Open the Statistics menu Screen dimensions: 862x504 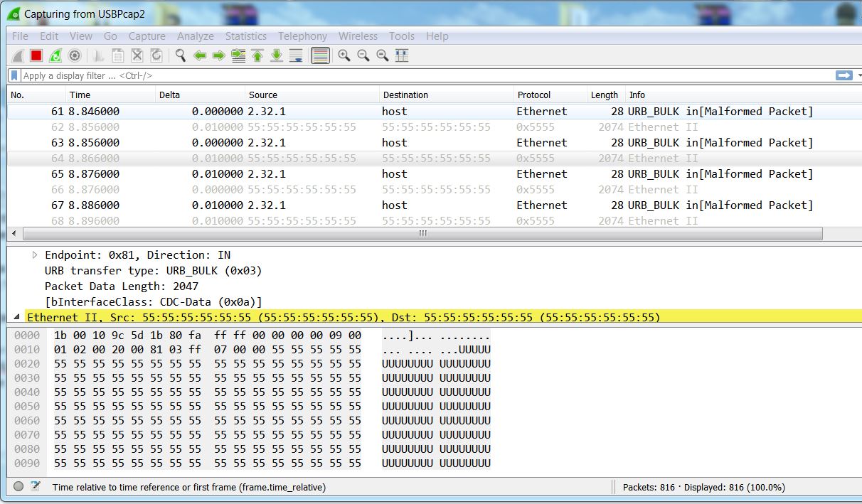click(245, 36)
